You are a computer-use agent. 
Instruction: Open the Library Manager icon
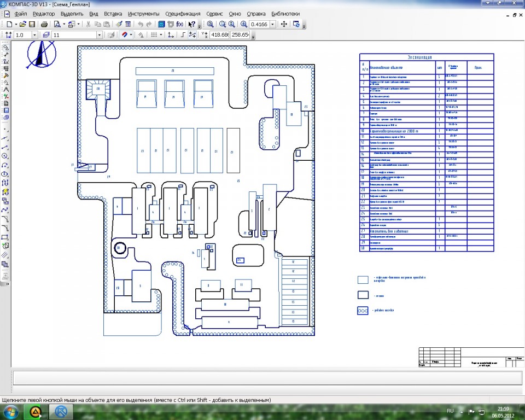pos(161,24)
